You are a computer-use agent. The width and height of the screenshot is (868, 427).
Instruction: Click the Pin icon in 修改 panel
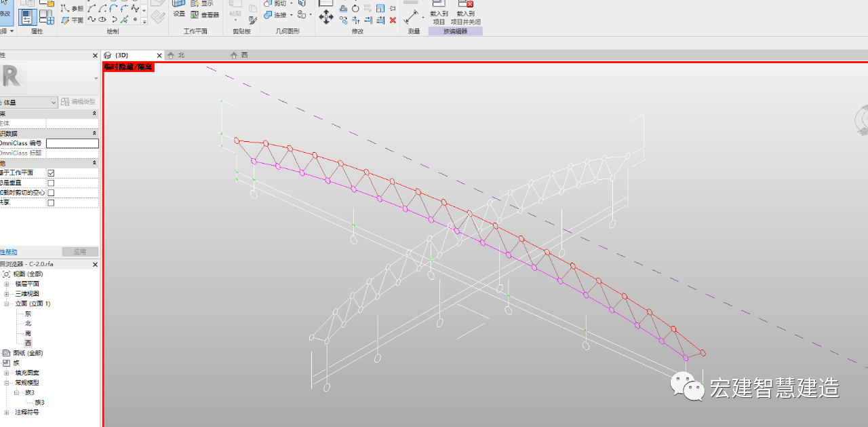pyautogui.click(x=393, y=9)
